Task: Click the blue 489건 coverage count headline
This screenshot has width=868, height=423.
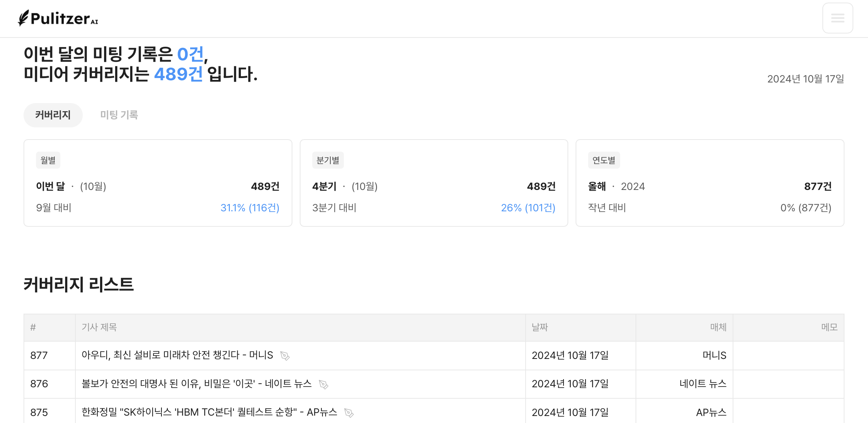Action: (x=178, y=74)
